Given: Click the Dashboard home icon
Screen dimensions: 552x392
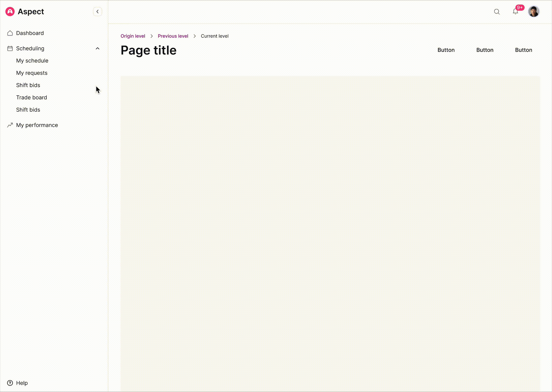Looking at the screenshot, I should click(10, 33).
